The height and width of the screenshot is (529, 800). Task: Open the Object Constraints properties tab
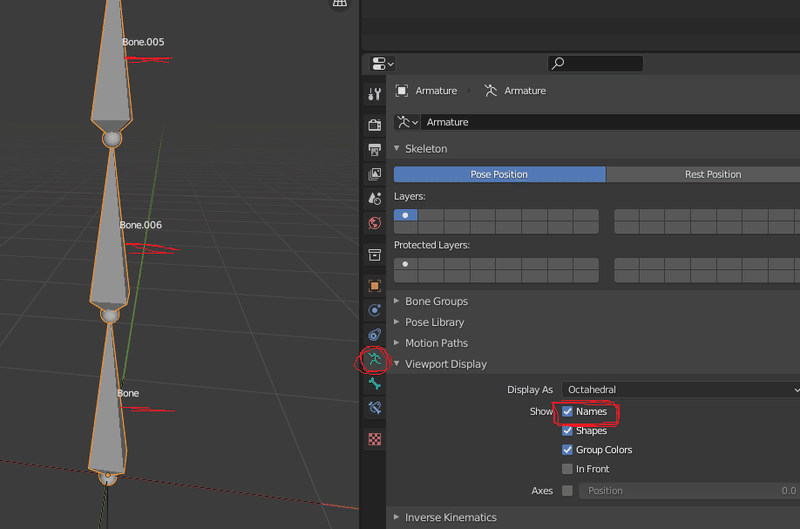[374, 335]
